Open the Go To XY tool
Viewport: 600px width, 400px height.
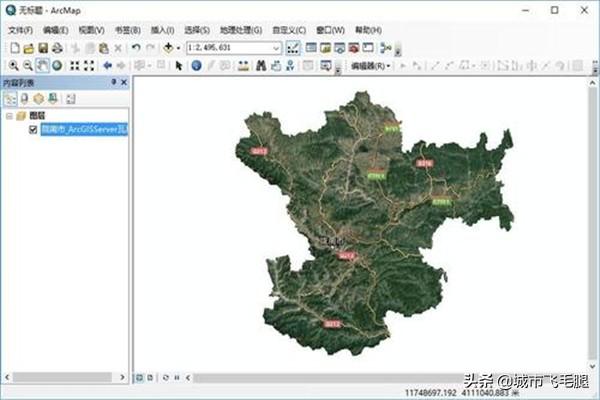tap(290, 66)
